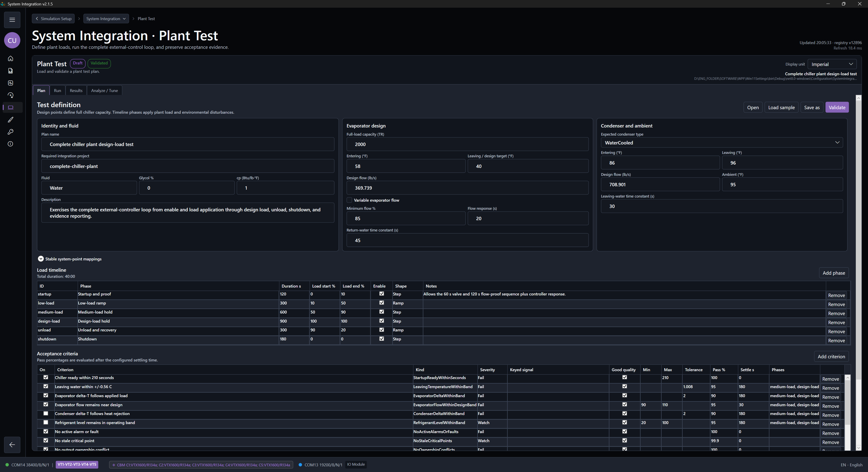868x472 pixels.
Task: Click the COM13 blue status indicator
Action: (300, 465)
